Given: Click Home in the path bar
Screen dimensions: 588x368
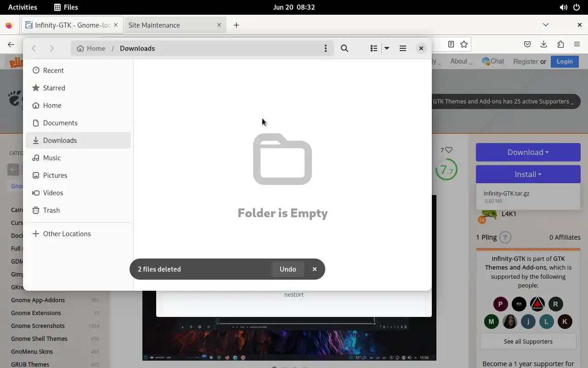Looking at the screenshot, I should (x=91, y=48).
